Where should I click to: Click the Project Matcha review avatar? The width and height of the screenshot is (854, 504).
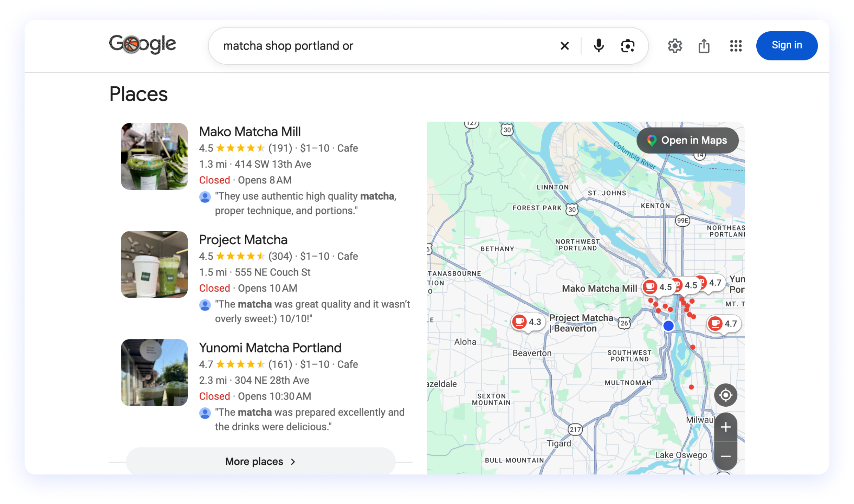[x=205, y=305]
